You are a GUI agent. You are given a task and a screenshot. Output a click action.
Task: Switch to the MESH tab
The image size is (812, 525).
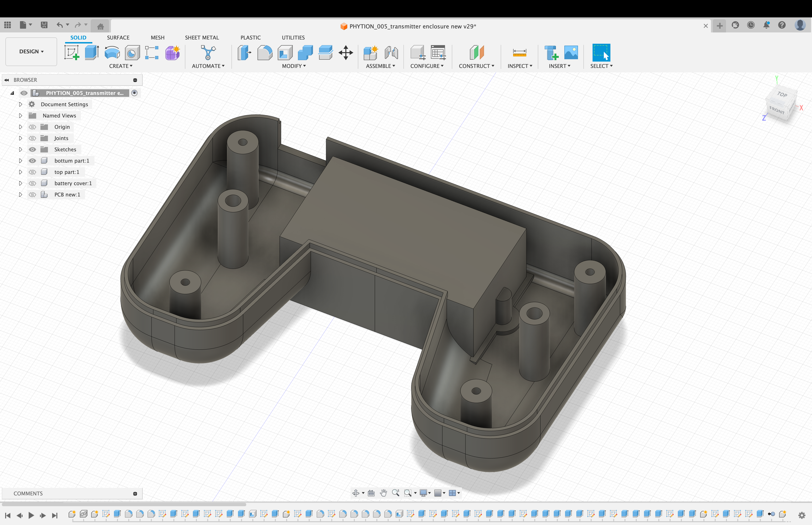coord(157,37)
